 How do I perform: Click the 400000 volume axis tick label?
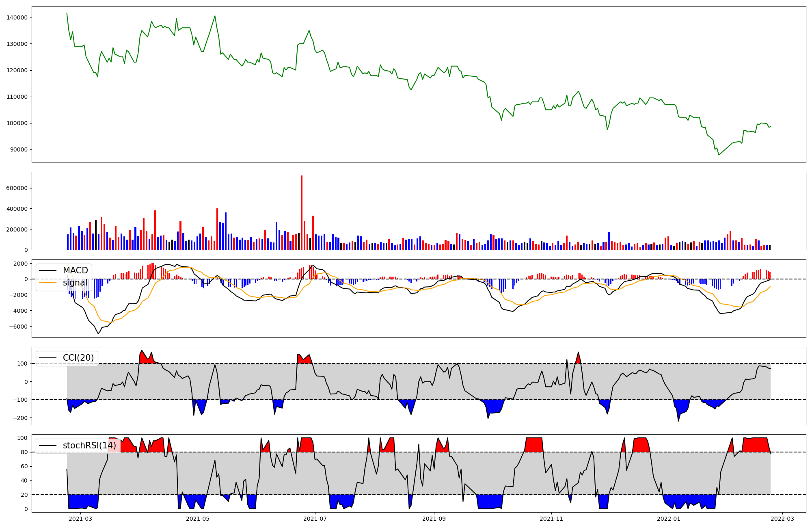[17, 209]
